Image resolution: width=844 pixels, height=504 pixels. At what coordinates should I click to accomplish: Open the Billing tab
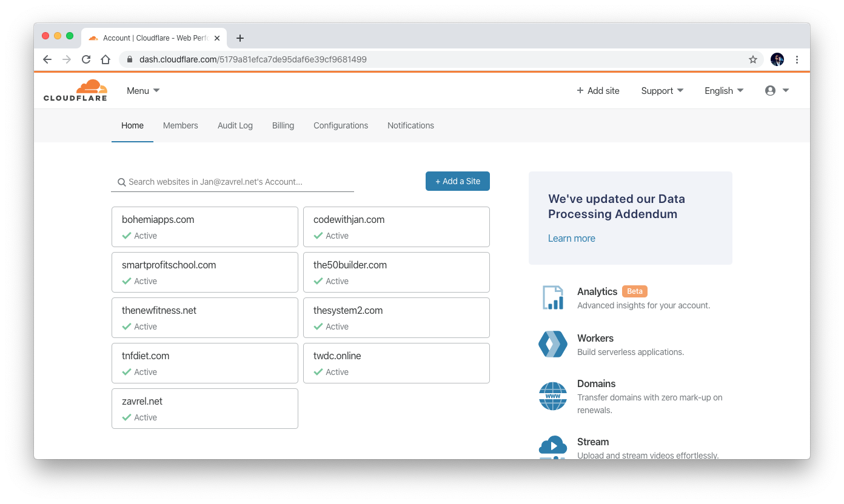point(283,125)
